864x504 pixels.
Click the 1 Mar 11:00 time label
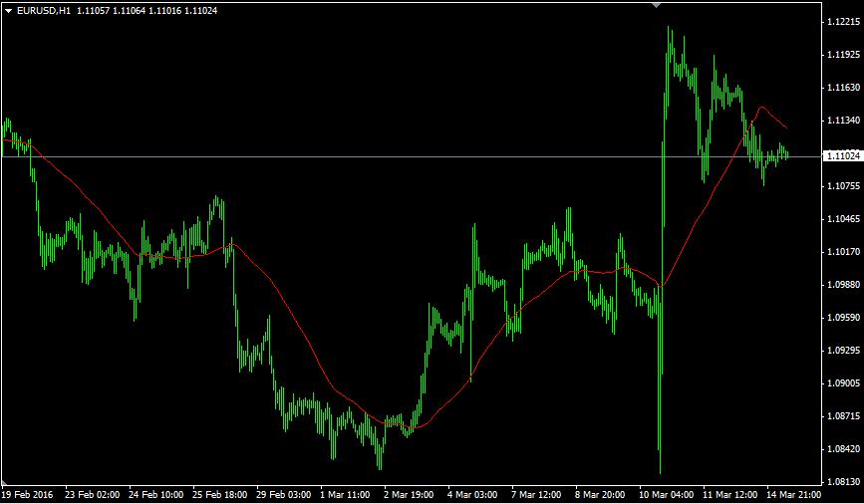click(x=345, y=495)
